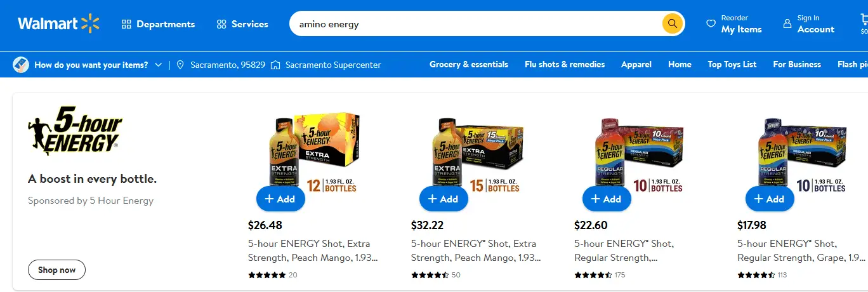
Task: Click the yellow search magnifier button
Action: tap(673, 24)
